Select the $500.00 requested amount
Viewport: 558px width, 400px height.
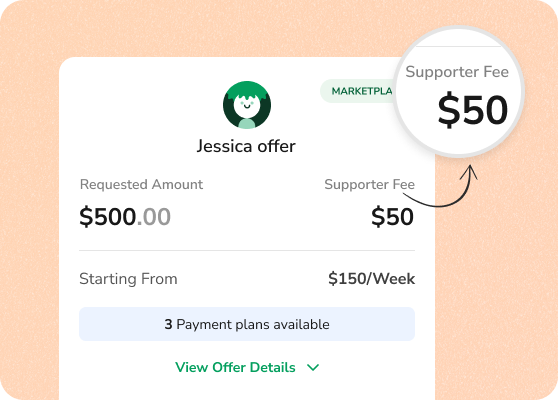[x=125, y=217]
